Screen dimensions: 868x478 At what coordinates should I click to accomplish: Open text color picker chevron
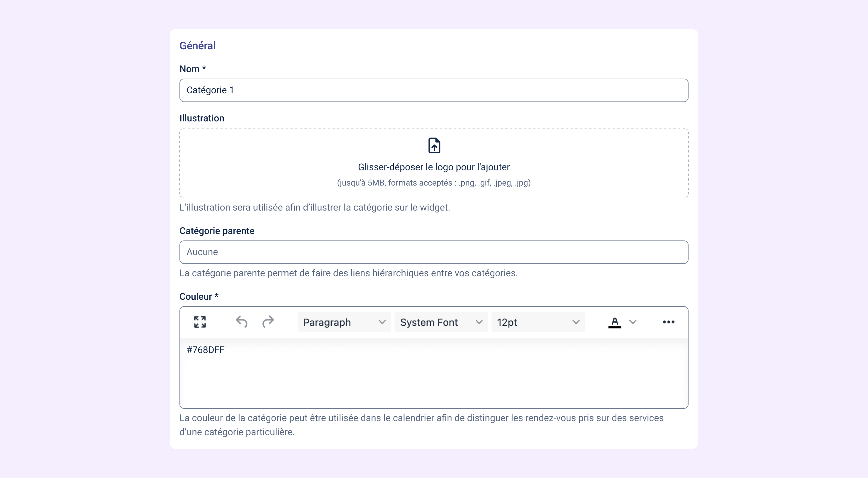(x=633, y=322)
